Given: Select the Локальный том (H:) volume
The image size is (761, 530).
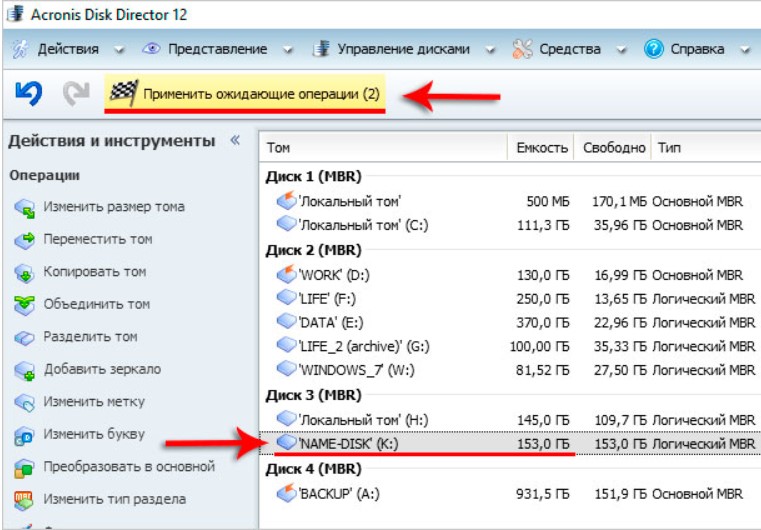Looking at the screenshot, I should (511, 420).
